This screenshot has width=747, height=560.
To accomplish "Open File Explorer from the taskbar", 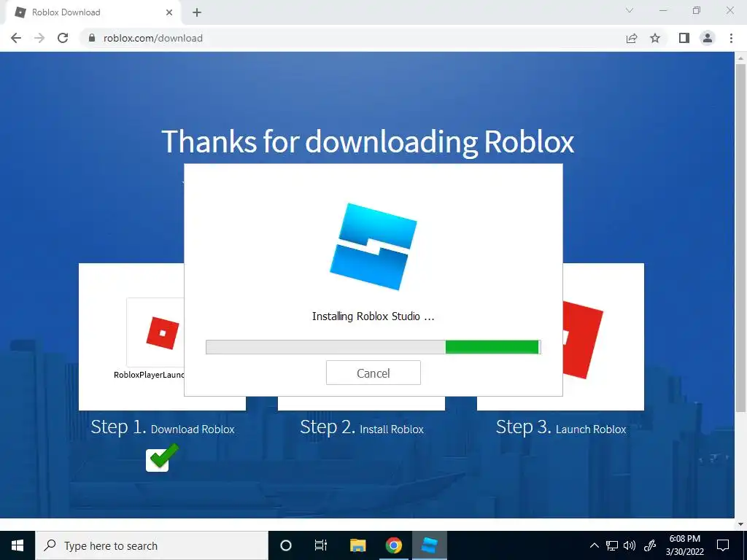I will [x=357, y=545].
